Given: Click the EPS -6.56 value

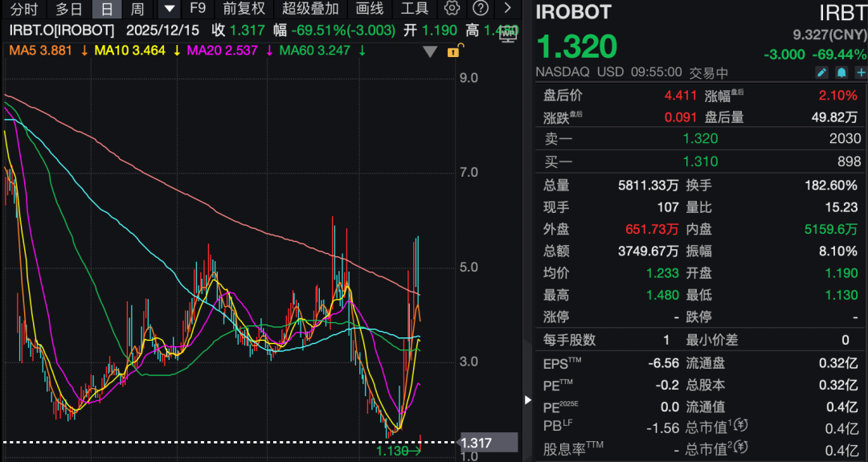Looking at the screenshot, I should tap(663, 363).
